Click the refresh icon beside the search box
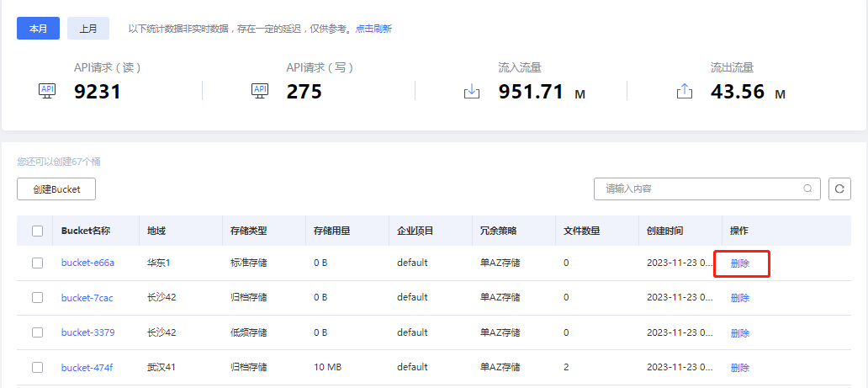This screenshot has width=868, height=388. (x=839, y=189)
